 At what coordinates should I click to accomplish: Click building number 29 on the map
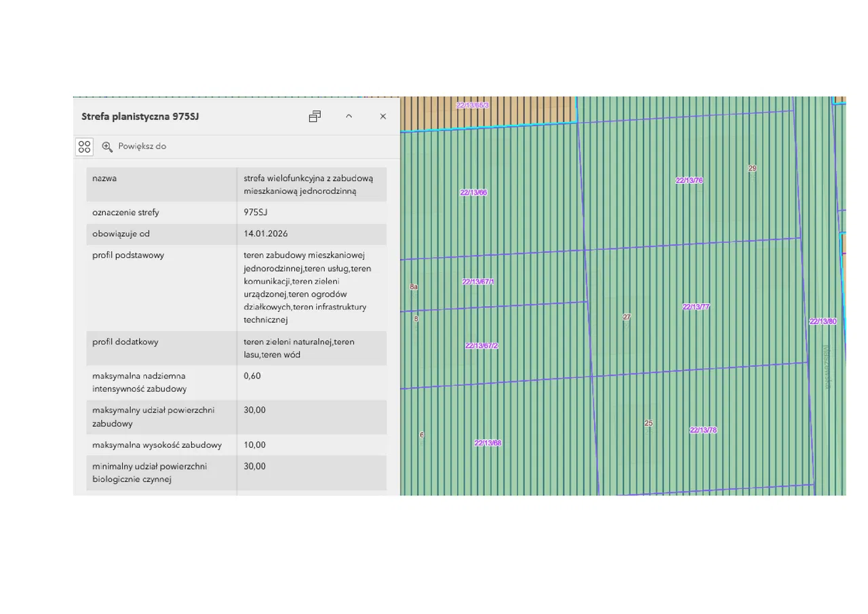click(x=752, y=168)
